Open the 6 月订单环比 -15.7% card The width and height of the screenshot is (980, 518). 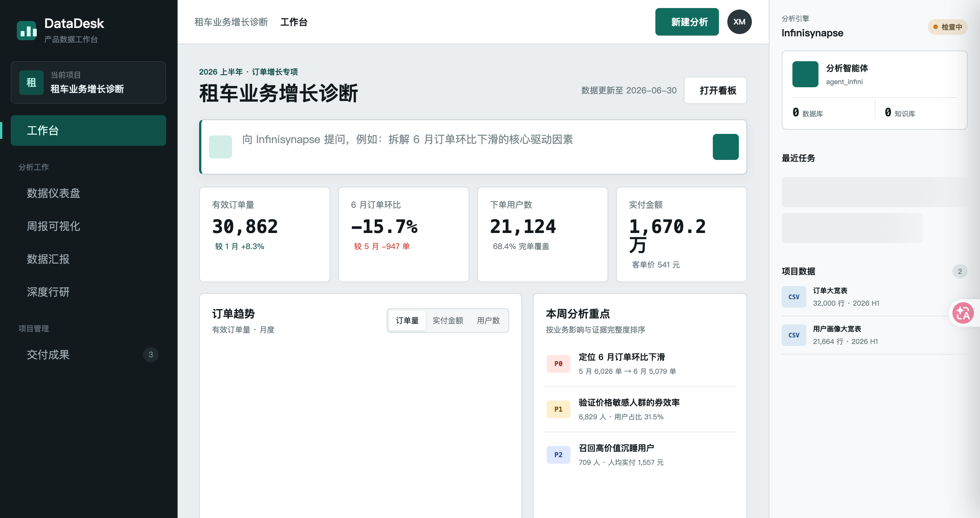[x=404, y=235]
